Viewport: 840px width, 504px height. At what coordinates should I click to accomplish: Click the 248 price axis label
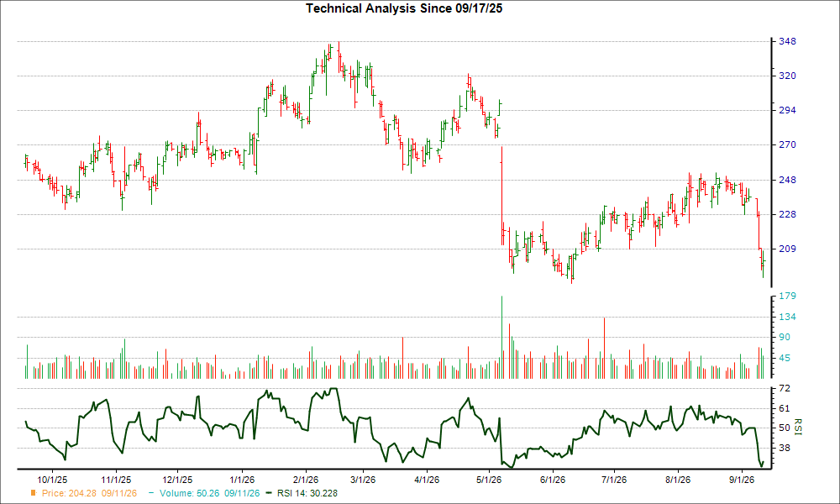pyautogui.click(x=787, y=180)
